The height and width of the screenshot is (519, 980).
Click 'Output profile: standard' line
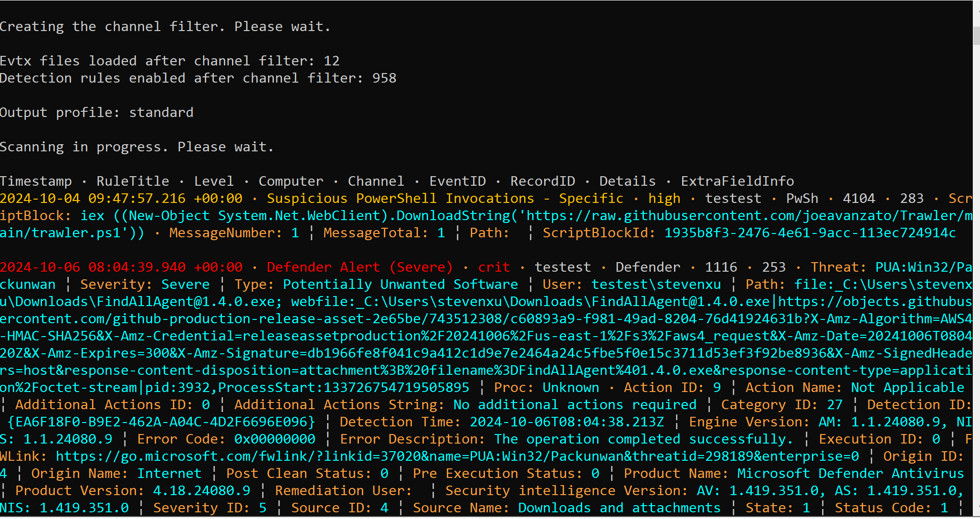click(x=97, y=113)
